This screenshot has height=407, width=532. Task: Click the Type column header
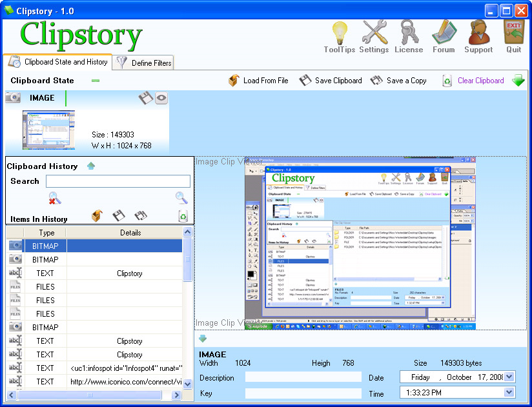(45, 233)
